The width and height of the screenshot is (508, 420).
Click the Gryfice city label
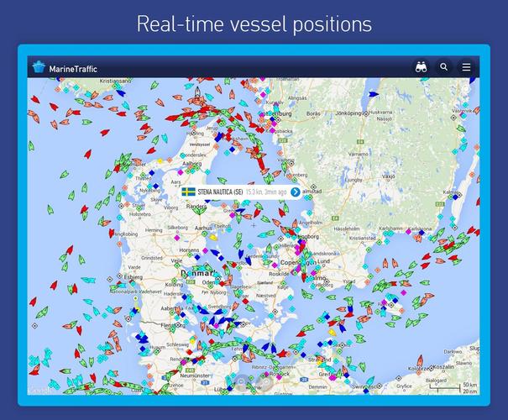[x=404, y=386]
